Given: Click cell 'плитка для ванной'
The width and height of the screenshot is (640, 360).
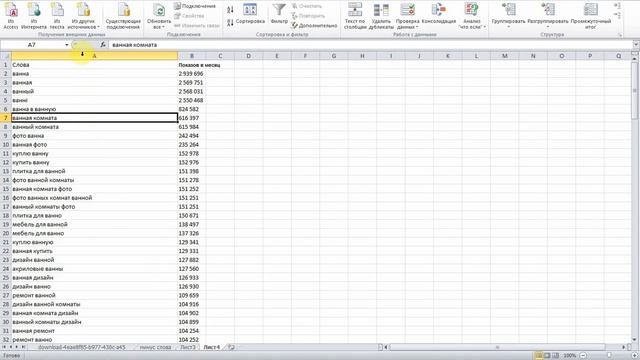Looking at the screenshot, I should tap(95, 171).
